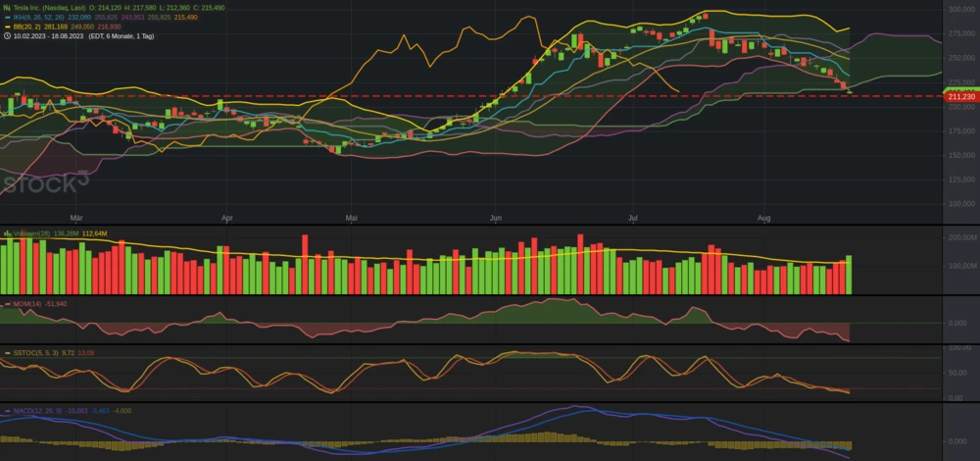The image size is (980, 461).
Task: Click the 200,00M volume axis label
Action: pyautogui.click(x=962, y=238)
